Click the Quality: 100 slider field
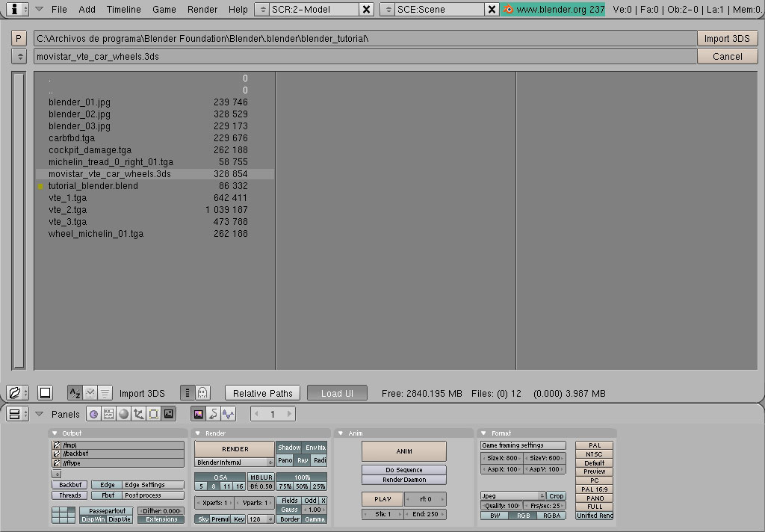 [x=501, y=506]
